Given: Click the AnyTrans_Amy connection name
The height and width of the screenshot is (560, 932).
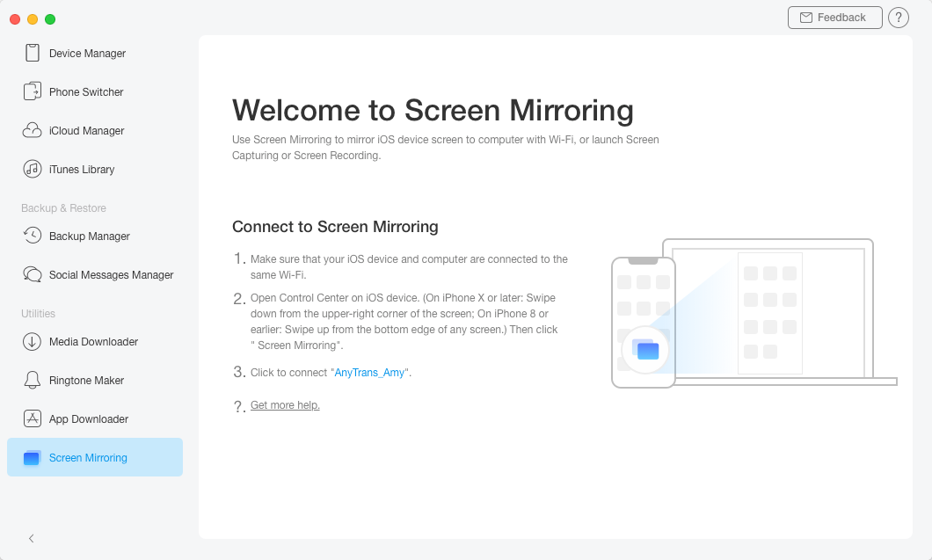Looking at the screenshot, I should coord(370,372).
